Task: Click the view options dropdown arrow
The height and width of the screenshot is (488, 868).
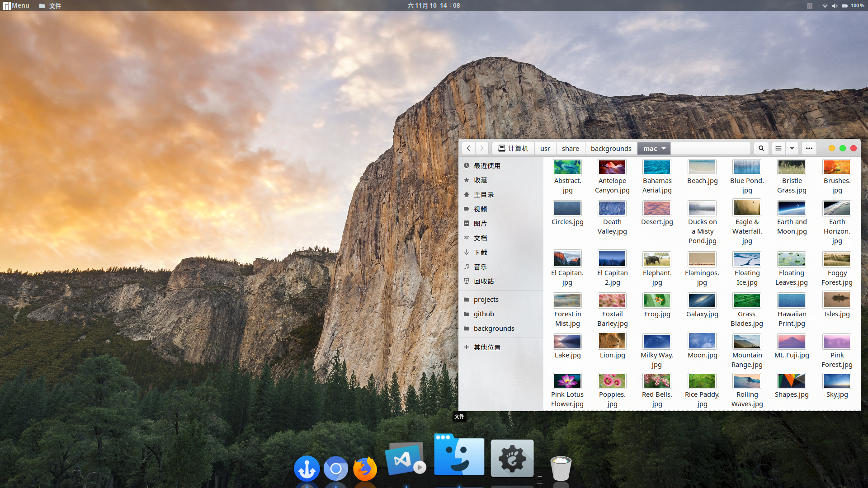Action: coord(792,148)
